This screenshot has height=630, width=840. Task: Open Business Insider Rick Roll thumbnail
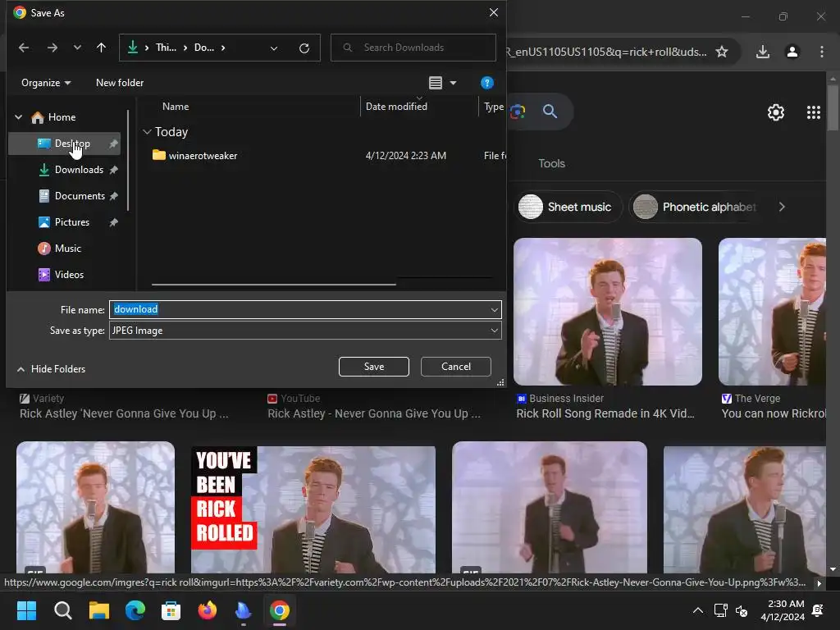[608, 311]
